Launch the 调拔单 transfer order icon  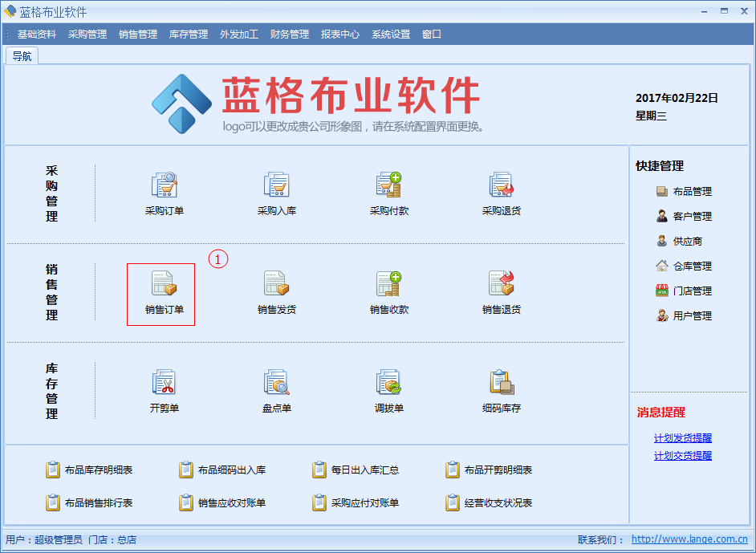pos(388,384)
